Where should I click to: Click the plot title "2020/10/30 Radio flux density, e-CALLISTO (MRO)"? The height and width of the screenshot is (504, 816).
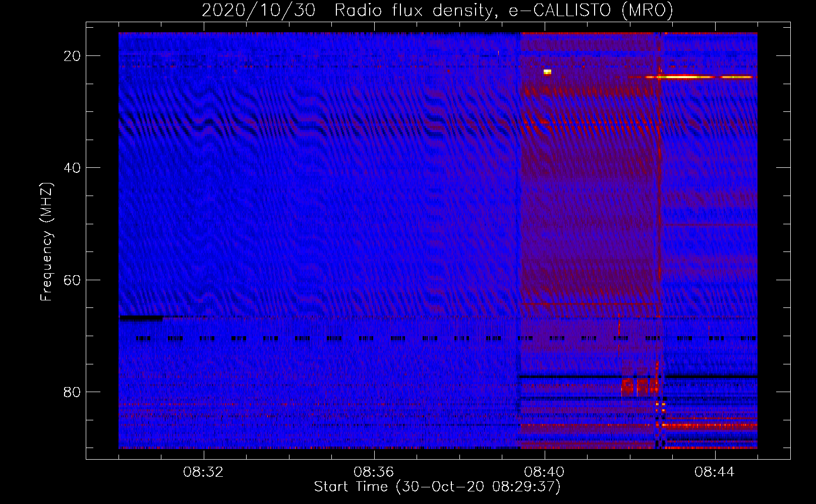[x=437, y=10]
